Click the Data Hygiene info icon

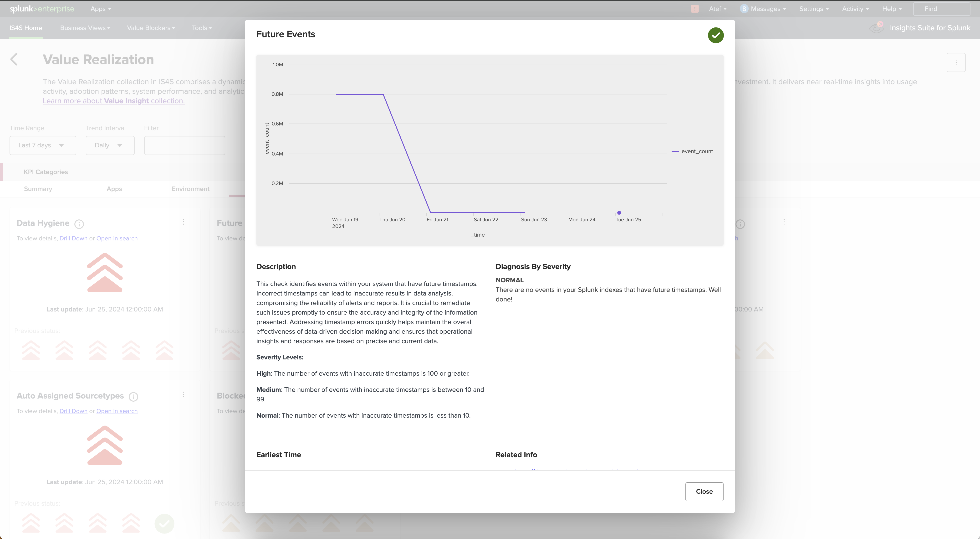pyautogui.click(x=79, y=224)
